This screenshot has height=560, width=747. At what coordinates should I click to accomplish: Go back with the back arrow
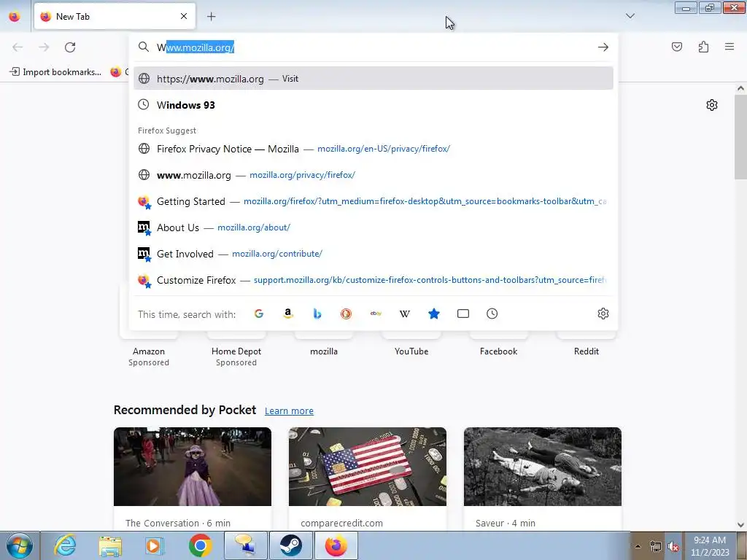pos(18,47)
